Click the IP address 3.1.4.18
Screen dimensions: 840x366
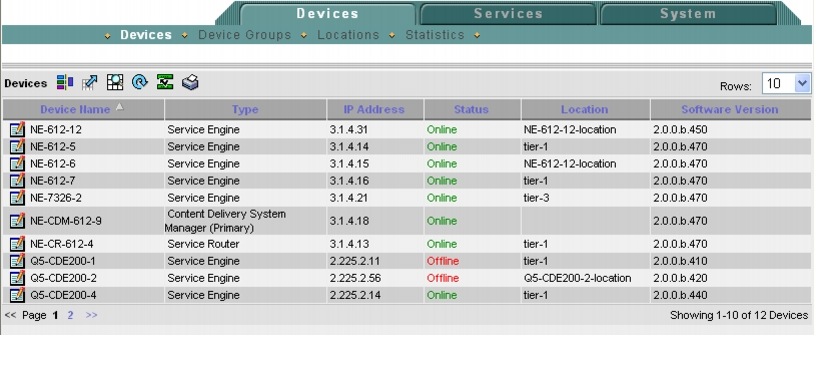pyautogui.click(x=349, y=221)
